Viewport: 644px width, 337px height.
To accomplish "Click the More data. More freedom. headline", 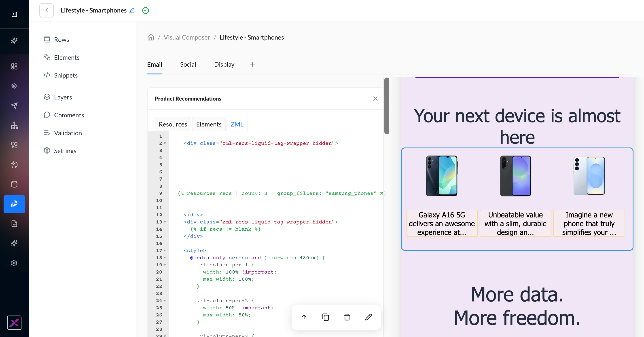I will pyautogui.click(x=517, y=306).
